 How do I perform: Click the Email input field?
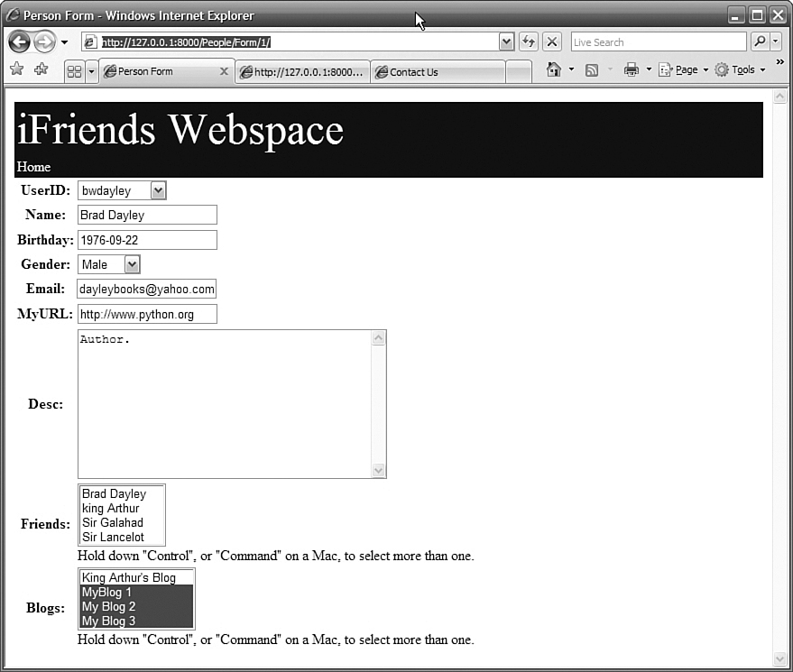[x=147, y=289]
